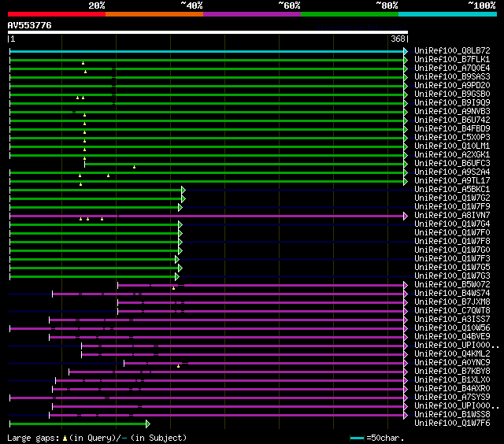Click the UniRef100_A9NVB3 text
The height and width of the screenshot is (444, 504).
452,112
